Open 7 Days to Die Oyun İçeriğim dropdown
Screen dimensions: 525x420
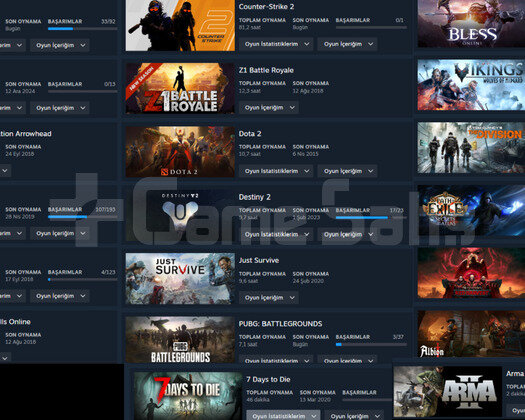click(x=355, y=416)
